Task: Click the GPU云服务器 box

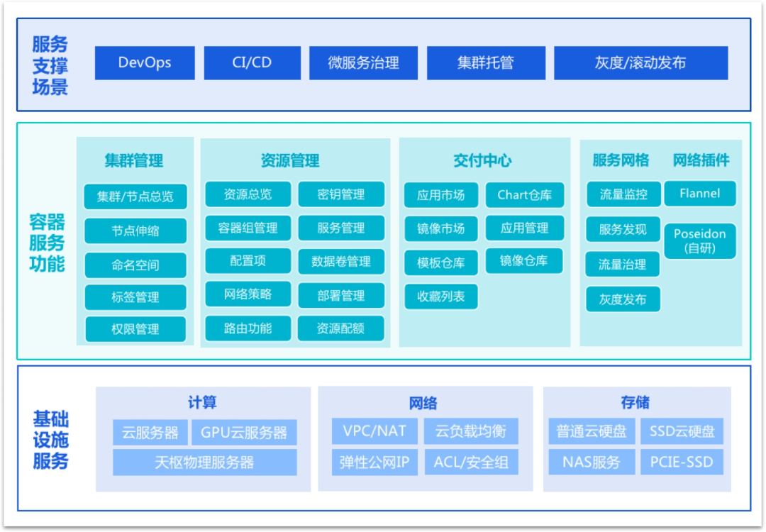Action: point(244,433)
